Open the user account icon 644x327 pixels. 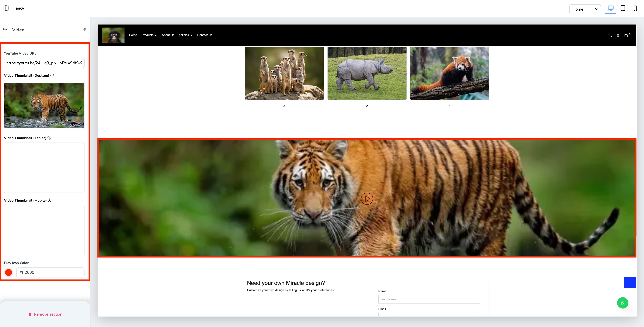pyautogui.click(x=618, y=35)
